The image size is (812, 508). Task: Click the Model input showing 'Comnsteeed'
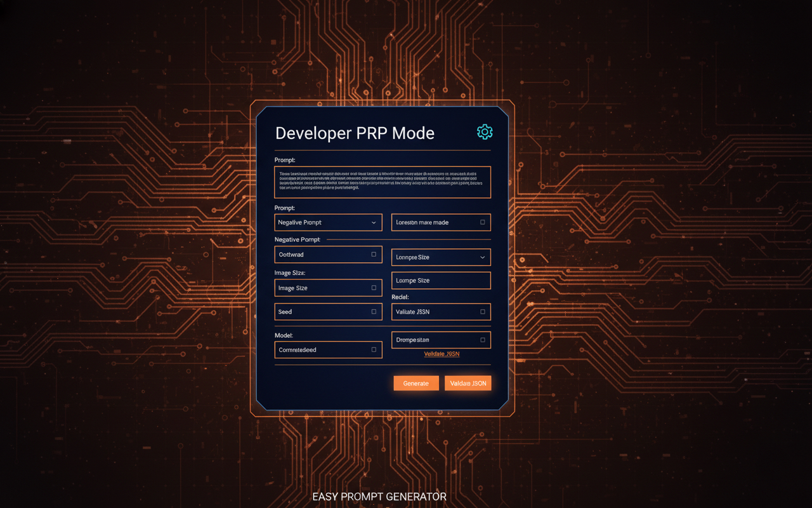click(317, 349)
